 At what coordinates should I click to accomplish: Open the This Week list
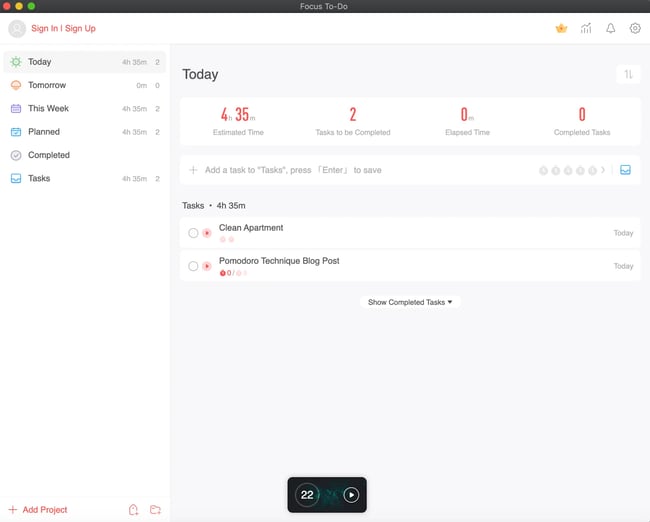pos(48,108)
